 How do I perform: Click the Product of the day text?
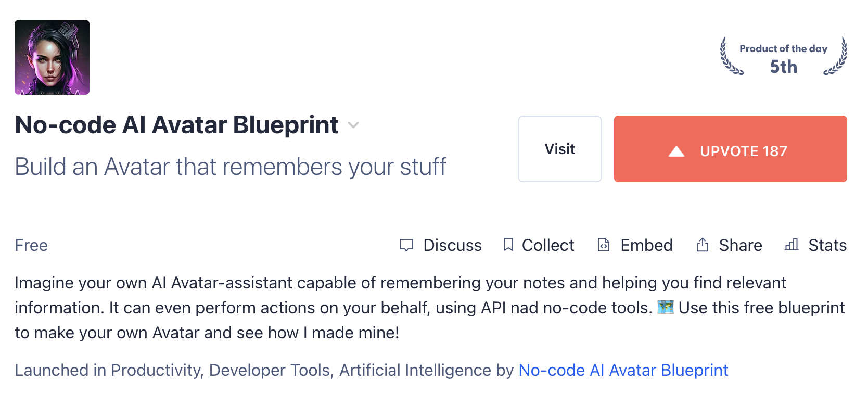click(783, 48)
